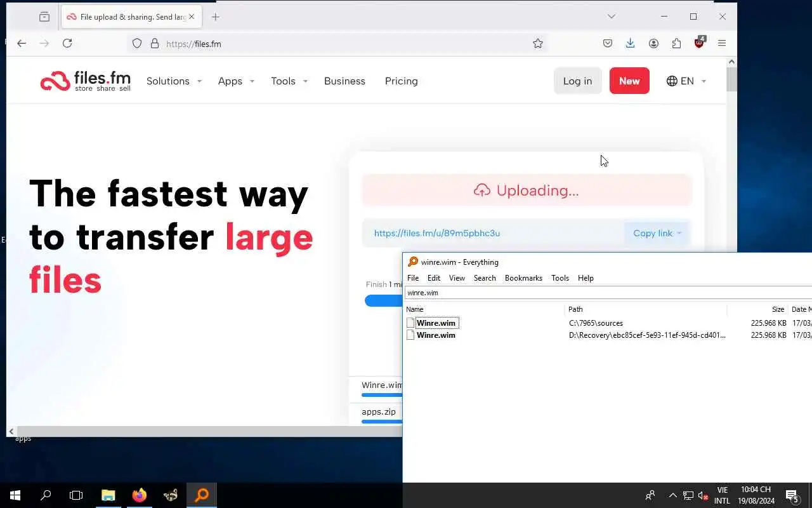Open File Explorer from taskbar
The width and height of the screenshot is (812, 508).
(x=108, y=495)
